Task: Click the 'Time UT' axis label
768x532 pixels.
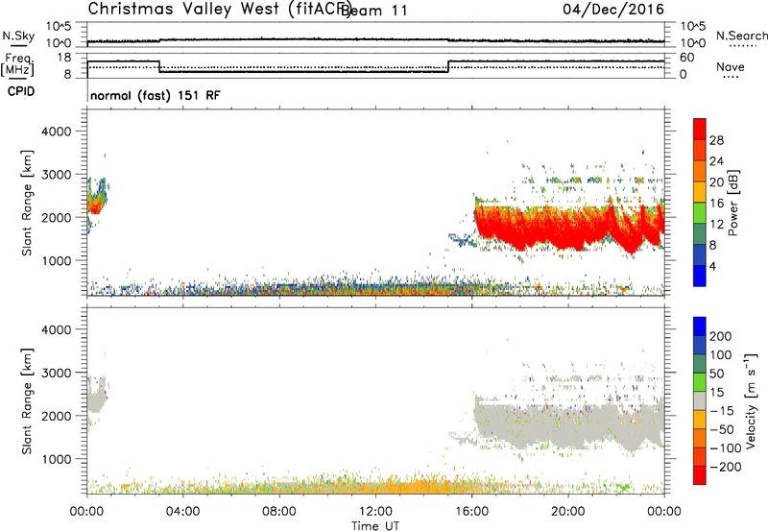Action: [x=375, y=526]
